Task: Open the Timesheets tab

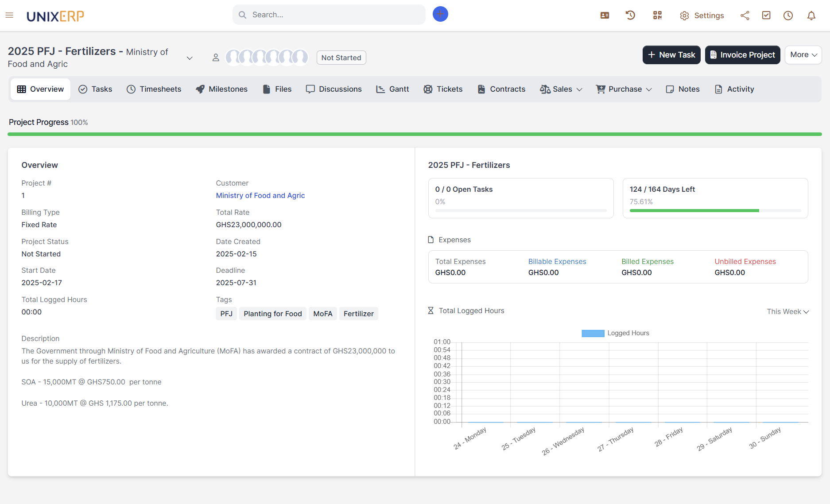Action: coord(154,89)
